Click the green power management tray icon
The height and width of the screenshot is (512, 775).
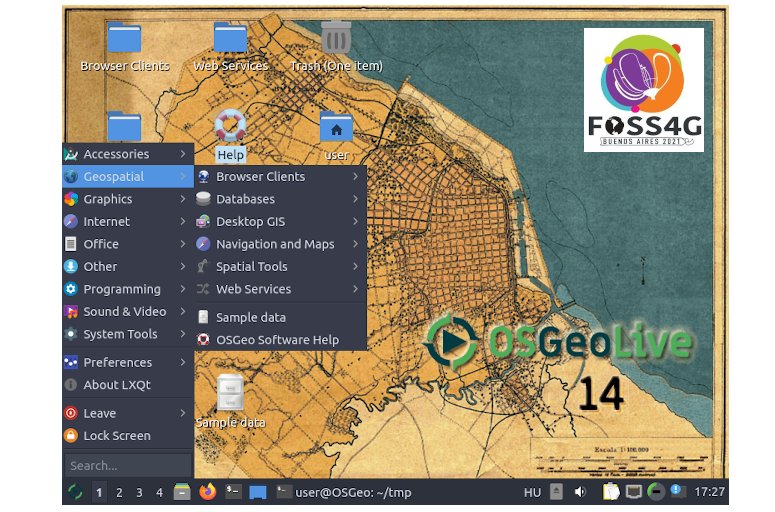[x=656, y=492]
